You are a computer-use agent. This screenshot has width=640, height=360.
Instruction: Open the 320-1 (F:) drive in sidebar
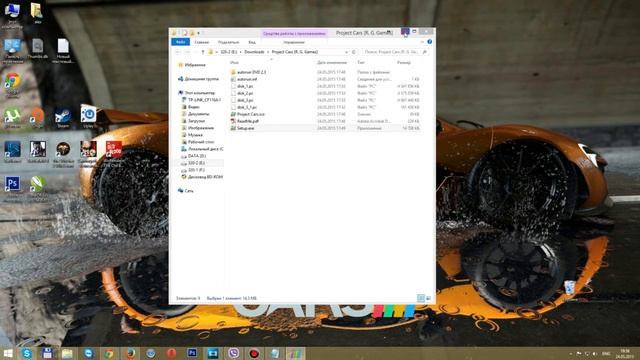pyautogui.click(x=193, y=170)
